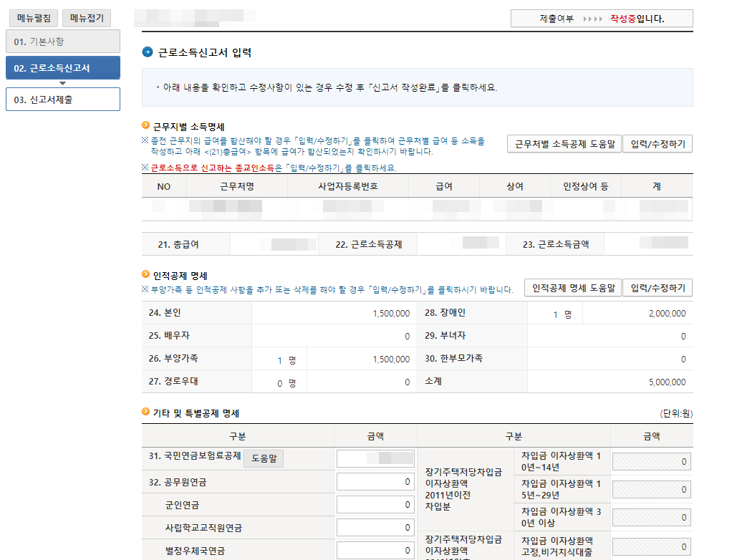Click the 27. 경로우대 row label
The height and width of the screenshot is (560, 737).
click(x=173, y=382)
